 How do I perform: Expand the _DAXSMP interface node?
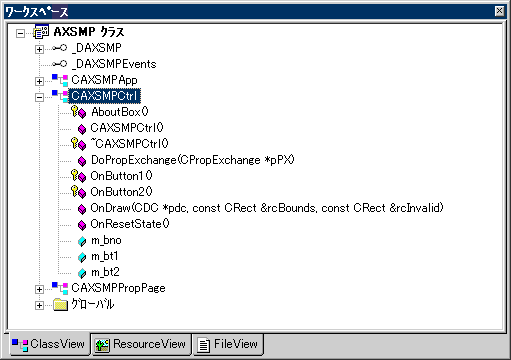tap(39, 49)
